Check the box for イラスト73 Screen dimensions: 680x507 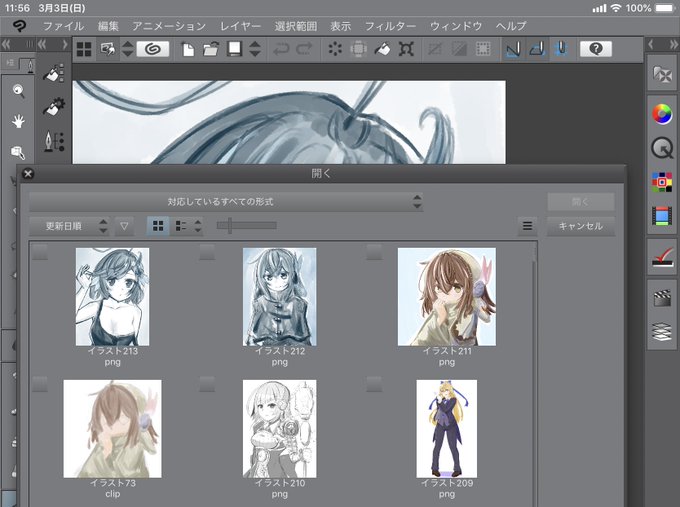click(x=40, y=384)
